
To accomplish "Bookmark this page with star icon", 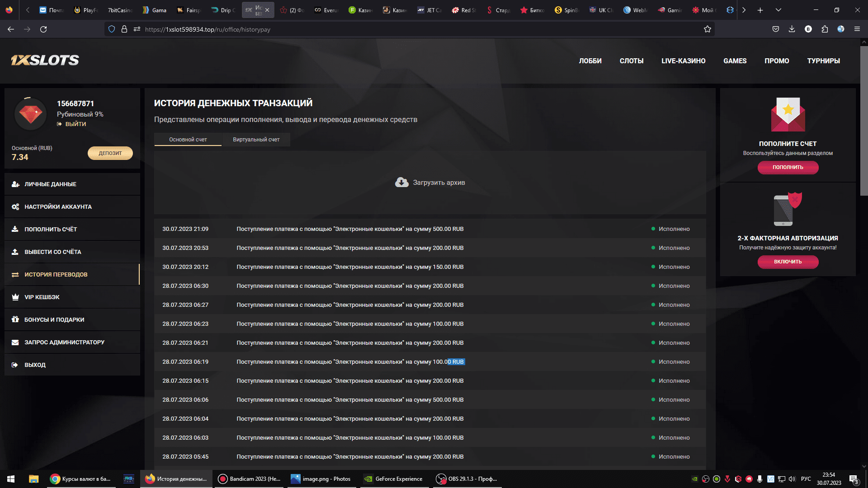I will point(708,29).
